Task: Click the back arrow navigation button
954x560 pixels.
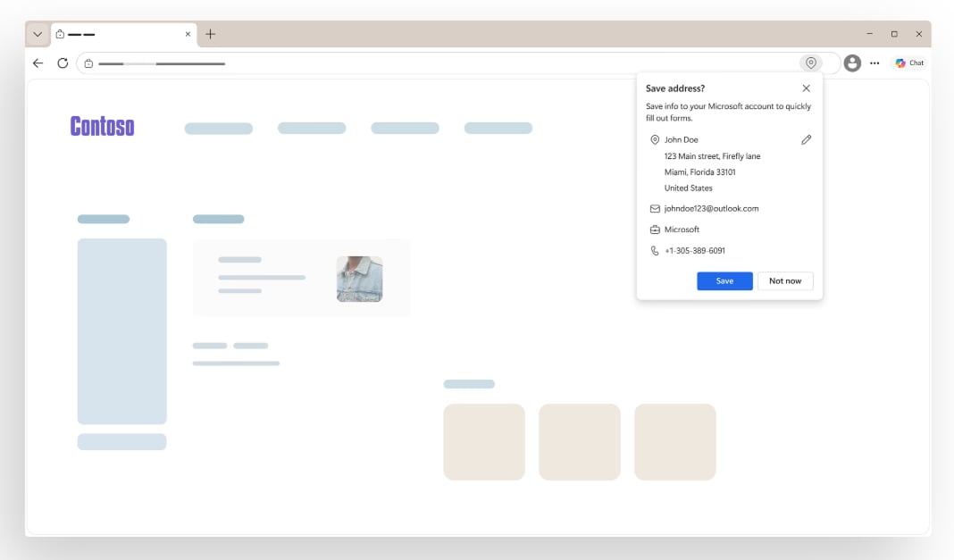Action: pyautogui.click(x=38, y=63)
